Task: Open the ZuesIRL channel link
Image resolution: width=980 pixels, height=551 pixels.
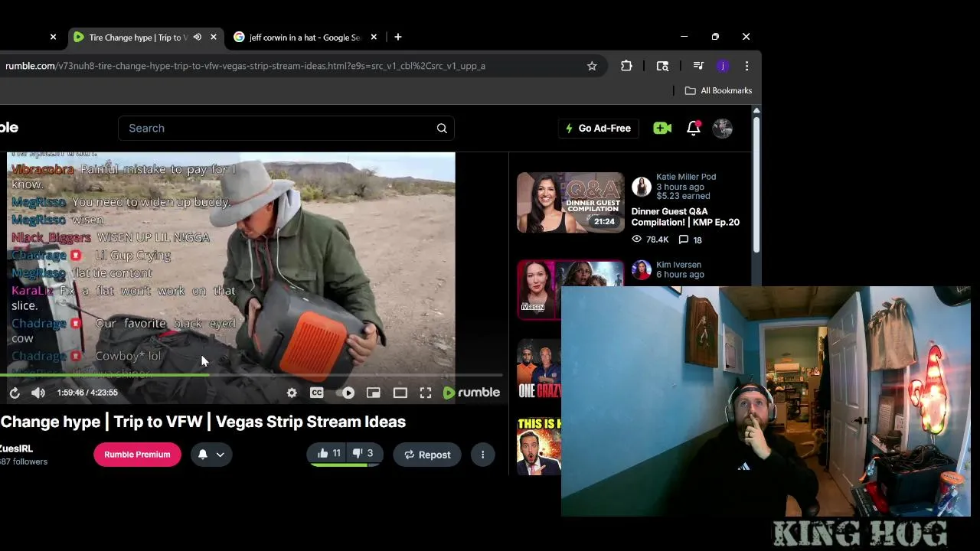Action: [x=16, y=448]
